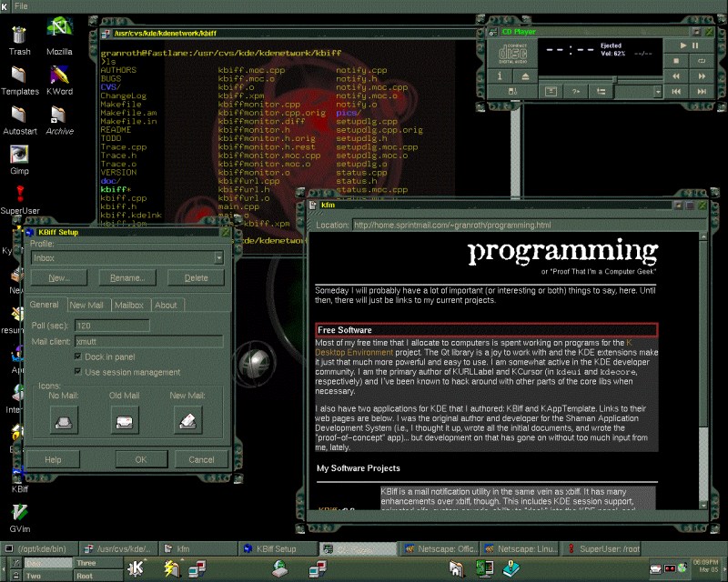Toggle Dock in panel checkbox
728x582 pixels.
click(x=77, y=356)
